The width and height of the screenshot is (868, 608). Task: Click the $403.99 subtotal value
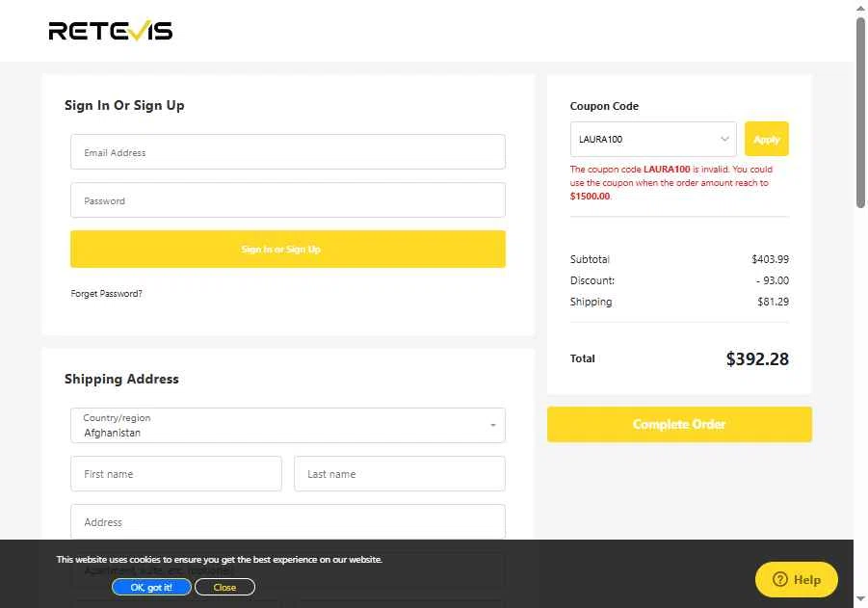770,259
